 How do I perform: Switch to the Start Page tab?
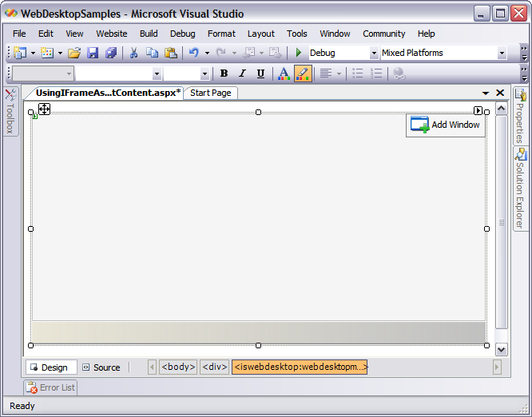pos(211,93)
